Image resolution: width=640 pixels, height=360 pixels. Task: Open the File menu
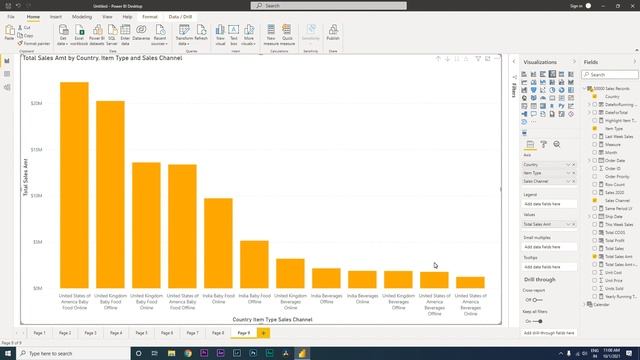[11, 17]
